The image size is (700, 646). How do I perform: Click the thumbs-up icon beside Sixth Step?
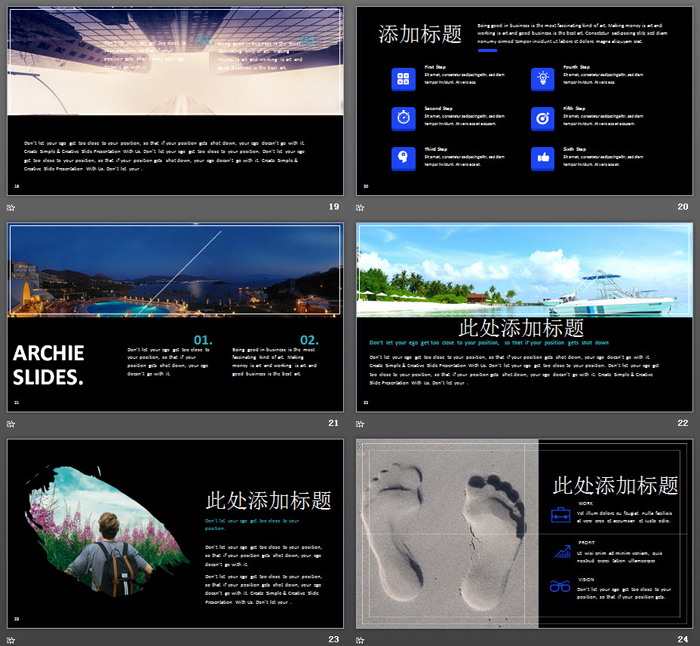542,158
